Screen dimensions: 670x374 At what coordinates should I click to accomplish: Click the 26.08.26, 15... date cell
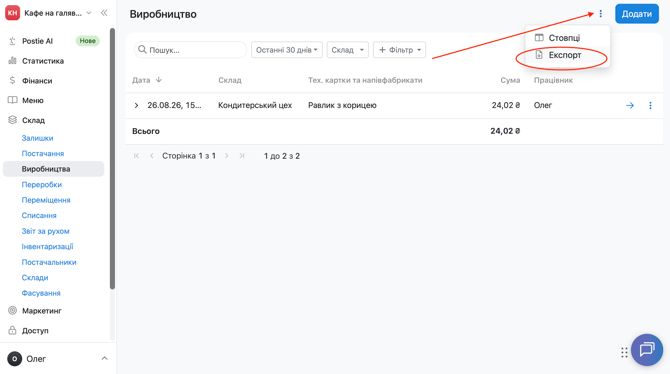174,105
